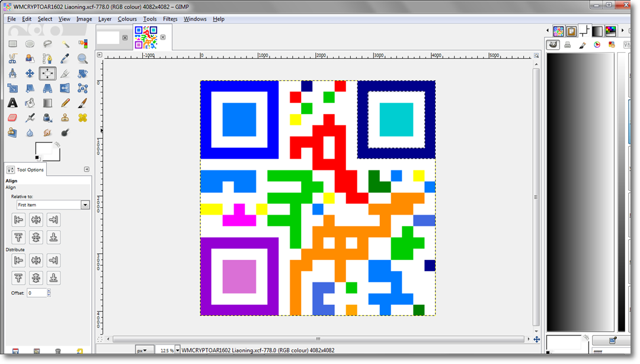Open the Layer menu
Viewport: 640px width, 364px height.
(x=105, y=19)
